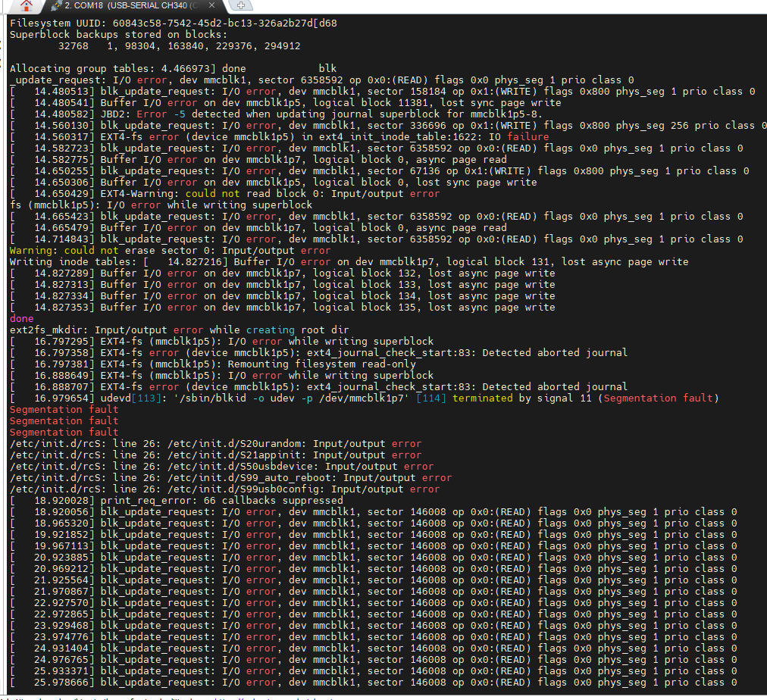Click the ext2fs_mkdir root dir error line

(179, 330)
